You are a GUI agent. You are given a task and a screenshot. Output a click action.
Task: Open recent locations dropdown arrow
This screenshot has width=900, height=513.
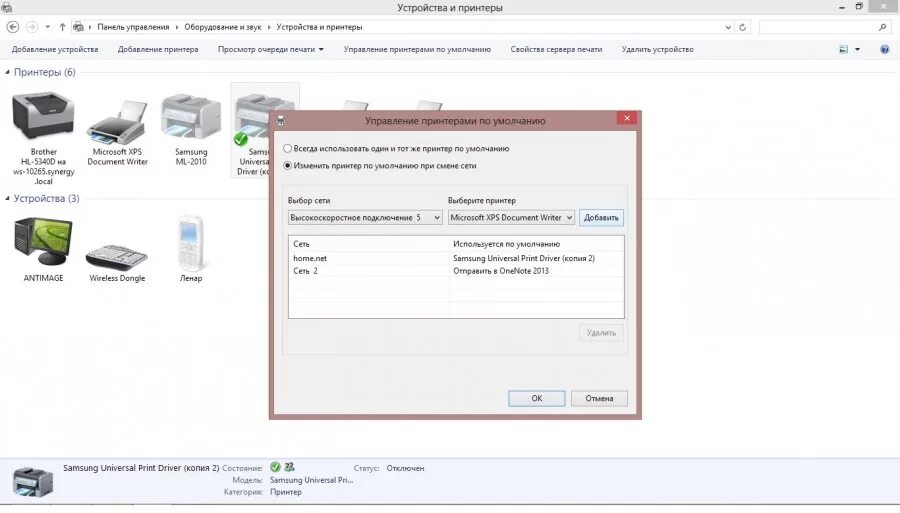48,27
